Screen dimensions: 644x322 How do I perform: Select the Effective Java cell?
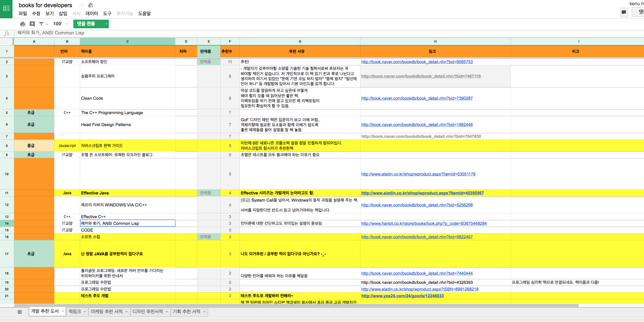(128, 193)
